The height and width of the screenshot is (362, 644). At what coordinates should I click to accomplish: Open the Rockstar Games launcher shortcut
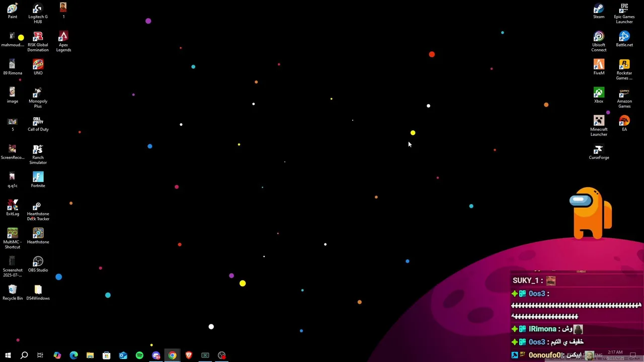pos(624,70)
